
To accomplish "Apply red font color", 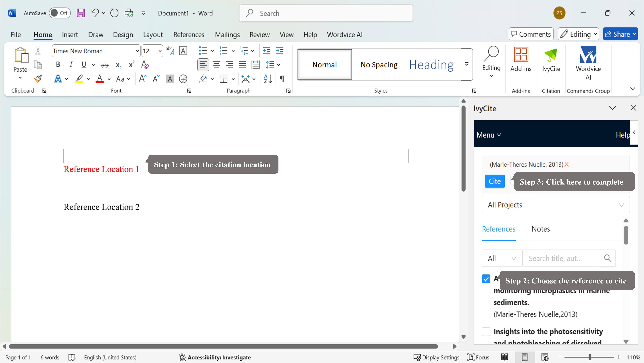I will click(x=99, y=79).
